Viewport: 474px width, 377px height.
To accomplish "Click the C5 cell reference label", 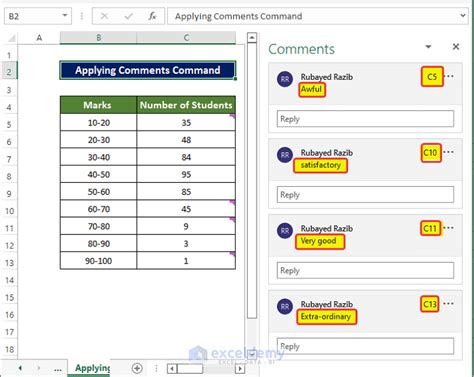I will pos(432,77).
